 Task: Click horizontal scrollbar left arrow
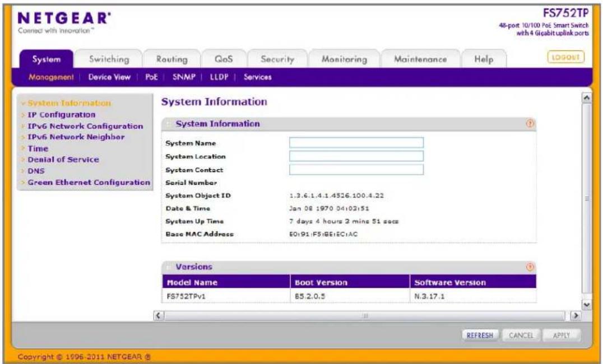click(159, 316)
